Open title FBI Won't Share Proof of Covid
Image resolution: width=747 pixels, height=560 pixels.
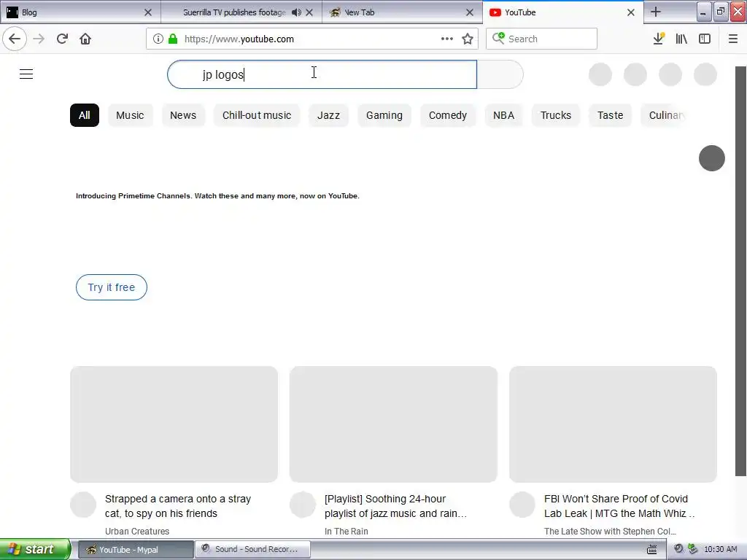click(619, 506)
